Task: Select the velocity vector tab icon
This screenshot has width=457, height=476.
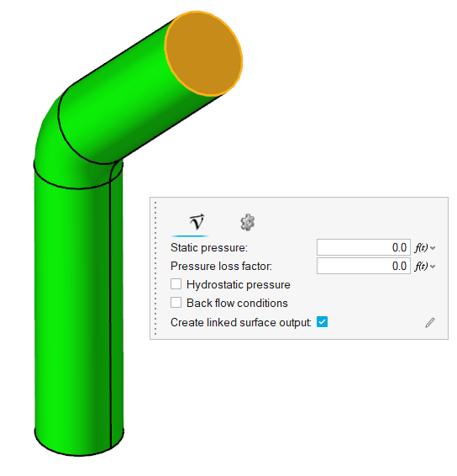Action: coord(197,222)
